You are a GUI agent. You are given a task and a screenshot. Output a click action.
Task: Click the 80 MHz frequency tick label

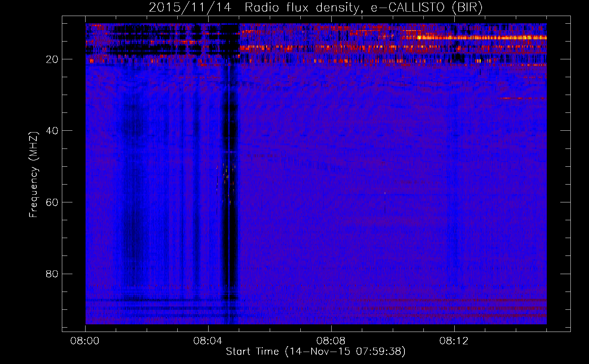click(52, 274)
